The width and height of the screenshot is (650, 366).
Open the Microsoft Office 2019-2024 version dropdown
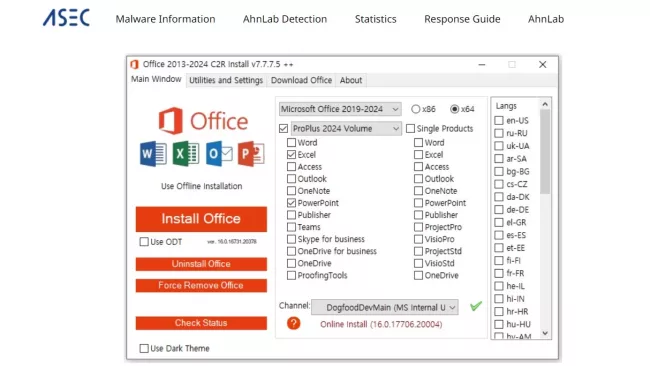pos(340,109)
